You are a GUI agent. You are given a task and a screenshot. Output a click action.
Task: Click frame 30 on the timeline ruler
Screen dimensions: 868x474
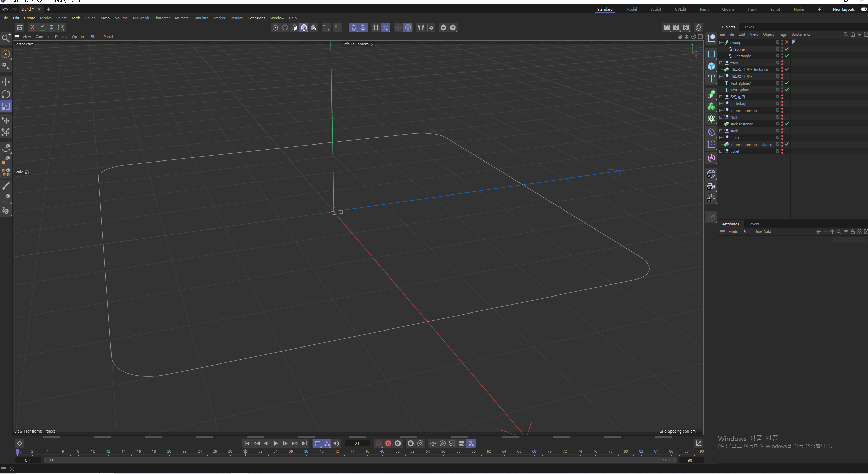coord(245,452)
